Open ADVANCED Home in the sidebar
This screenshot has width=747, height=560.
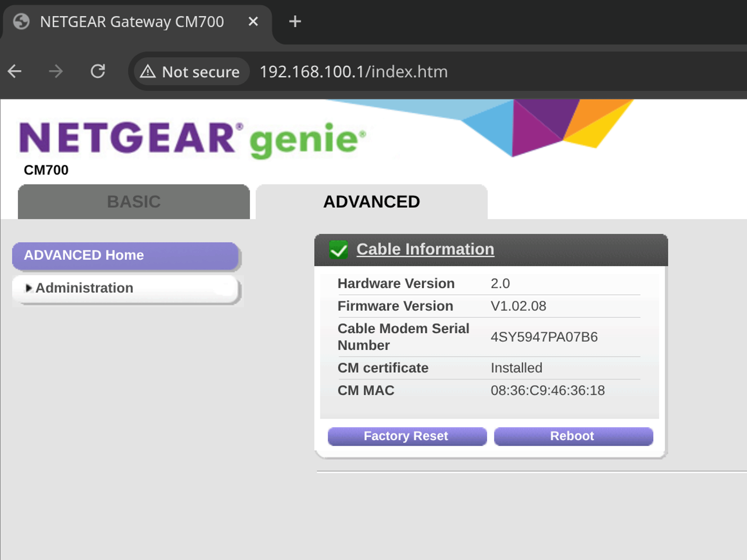click(125, 256)
